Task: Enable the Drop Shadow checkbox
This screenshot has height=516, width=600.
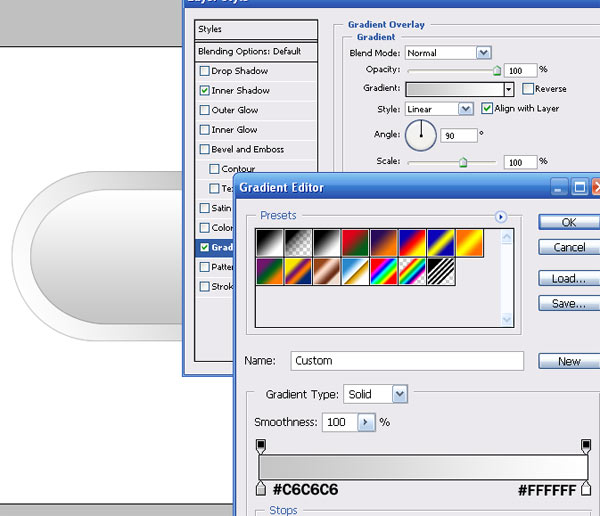Action: coord(205,71)
